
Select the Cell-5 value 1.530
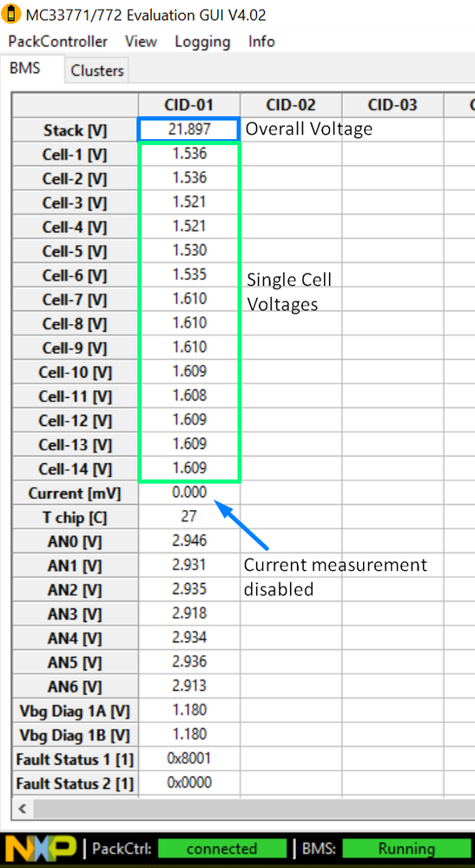(189, 251)
